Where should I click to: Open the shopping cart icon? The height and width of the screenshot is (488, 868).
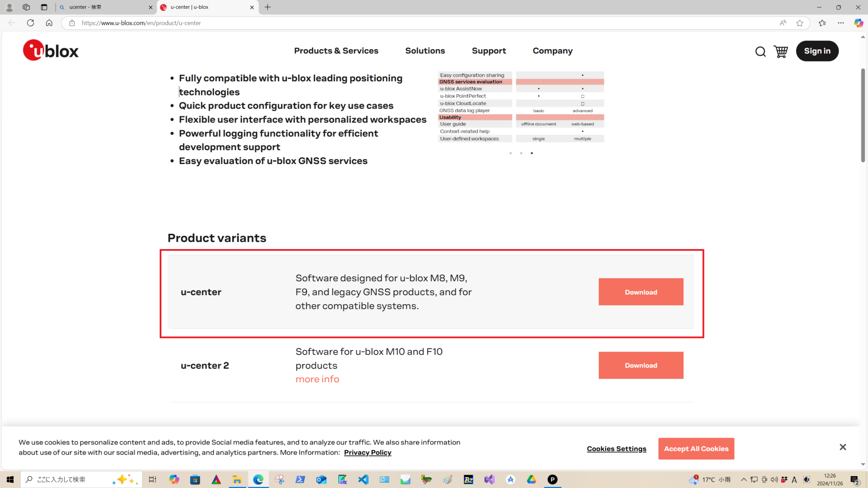pyautogui.click(x=780, y=51)
